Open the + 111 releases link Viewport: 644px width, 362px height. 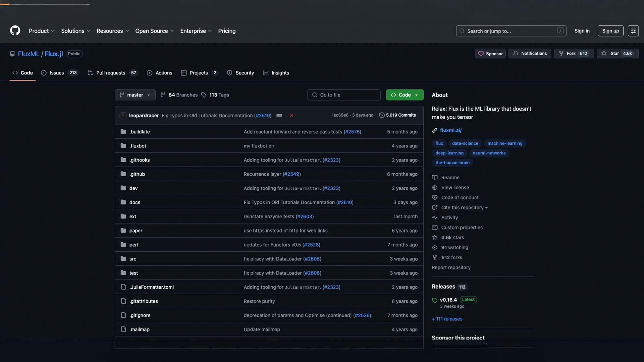pyautogui.click(x=447, y=319)
